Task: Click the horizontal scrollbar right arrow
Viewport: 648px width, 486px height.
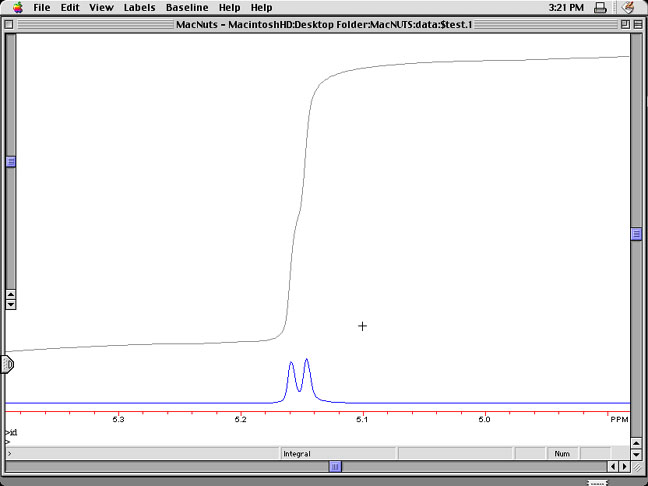Action: [624, 466]
